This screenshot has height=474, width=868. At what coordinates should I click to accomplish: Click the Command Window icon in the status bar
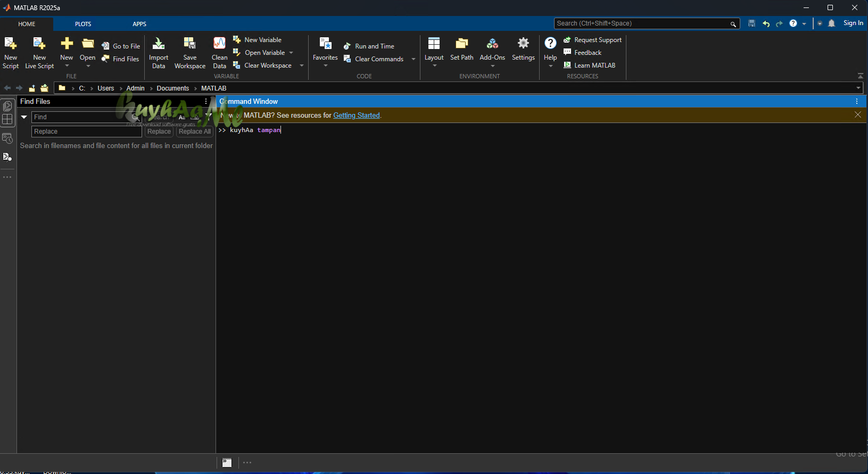point(227,462)
